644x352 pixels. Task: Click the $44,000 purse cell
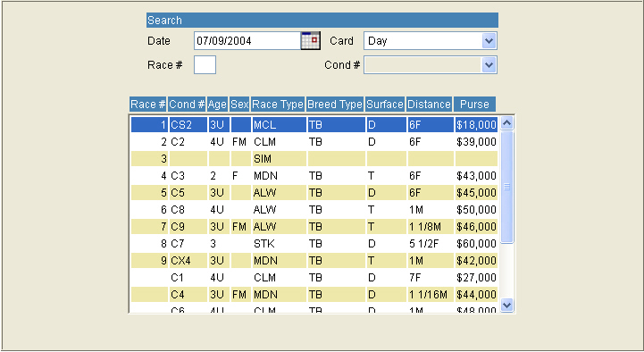click(x=476, y=295)
